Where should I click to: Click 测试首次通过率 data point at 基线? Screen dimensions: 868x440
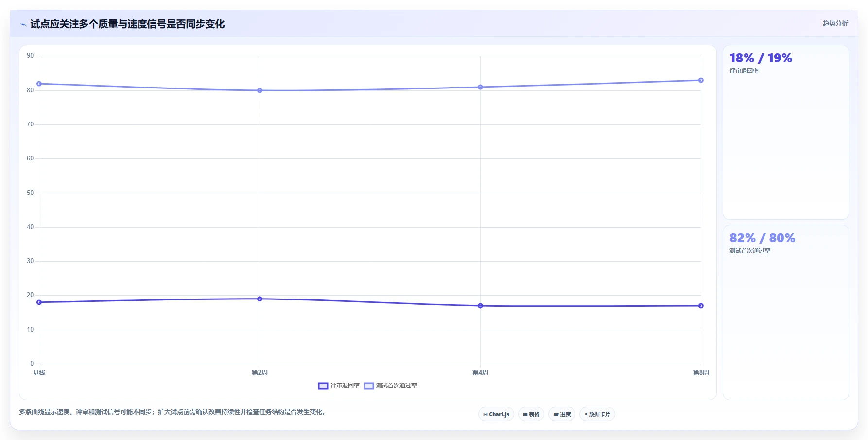click(39, 84)
